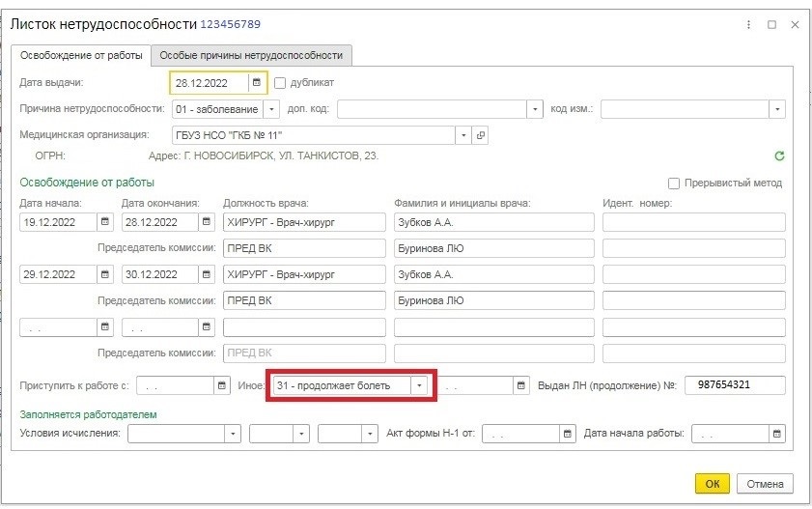
Task: Click the document number 123456789 in title
Action: click(x=231, y=24)
